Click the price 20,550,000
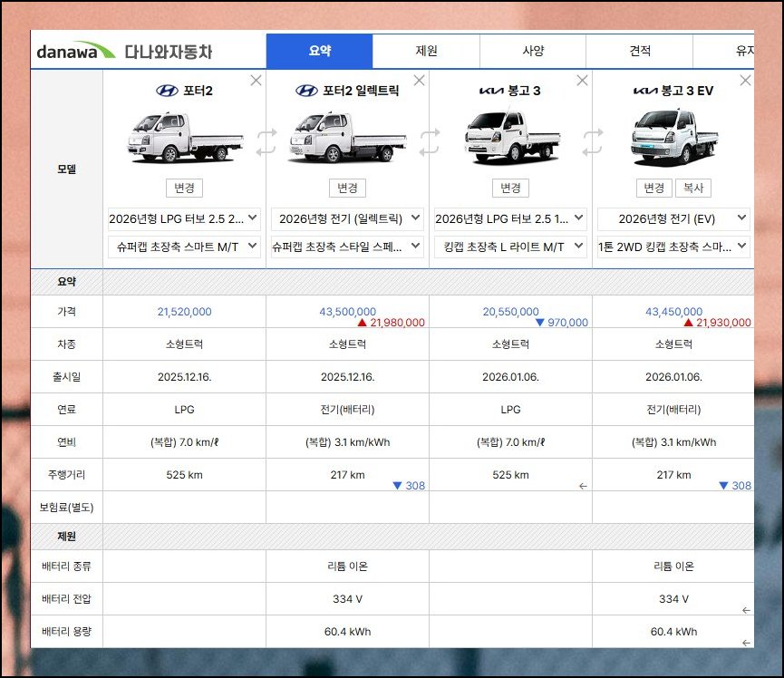This screenshot has height=678, width=784. point(510,312)
